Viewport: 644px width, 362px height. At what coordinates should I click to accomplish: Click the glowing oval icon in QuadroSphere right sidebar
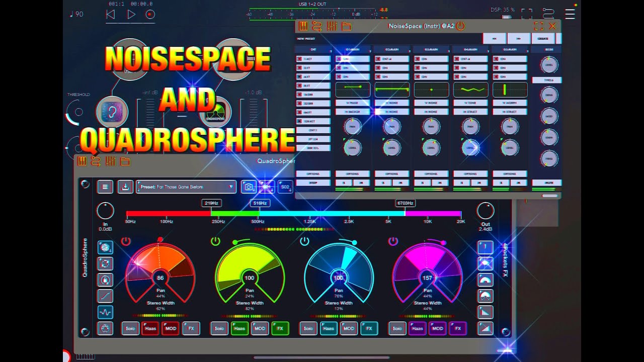click(x=486, y=263)
